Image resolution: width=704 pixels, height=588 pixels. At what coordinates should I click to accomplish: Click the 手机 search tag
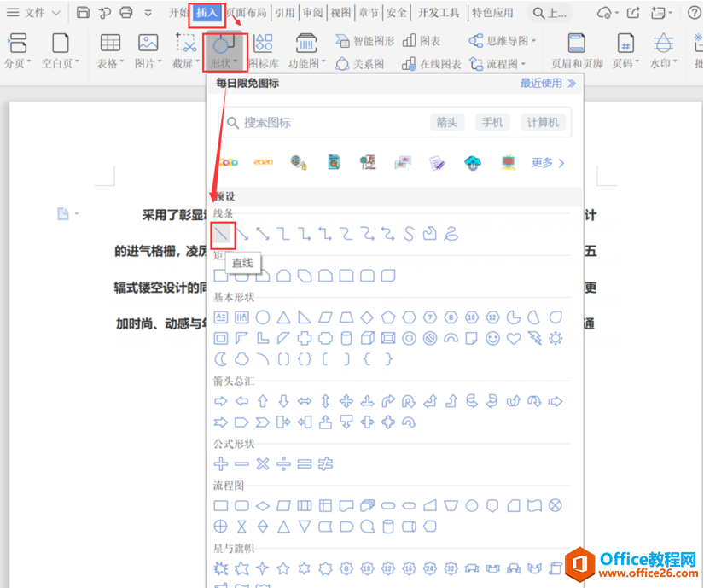coord(492,122)
